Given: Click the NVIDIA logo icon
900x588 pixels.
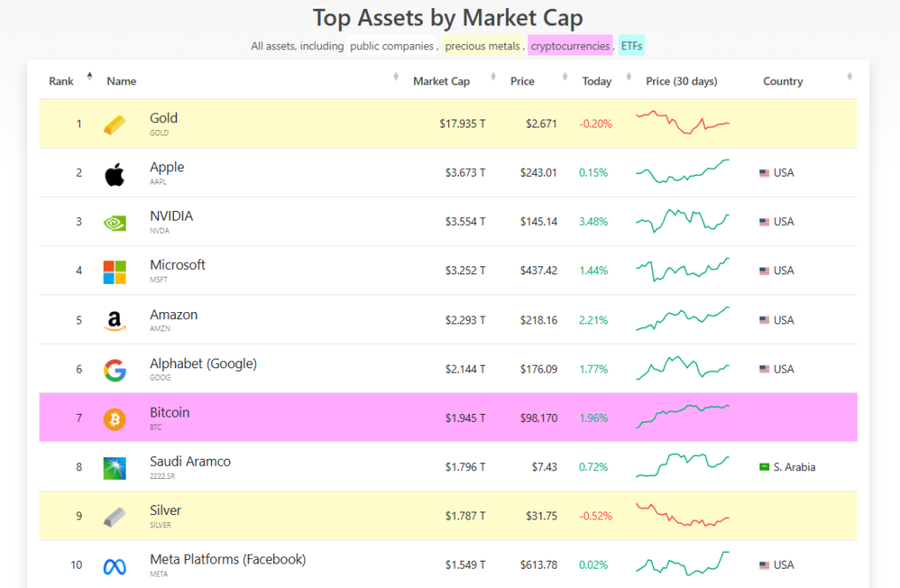Looking at the screenshot, I should pyautogui.click(x=114, y=223).
